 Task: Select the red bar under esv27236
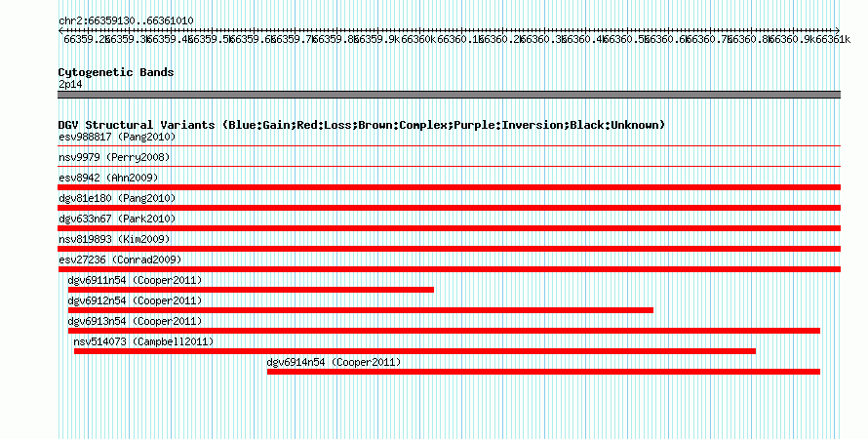click(449, 269)
